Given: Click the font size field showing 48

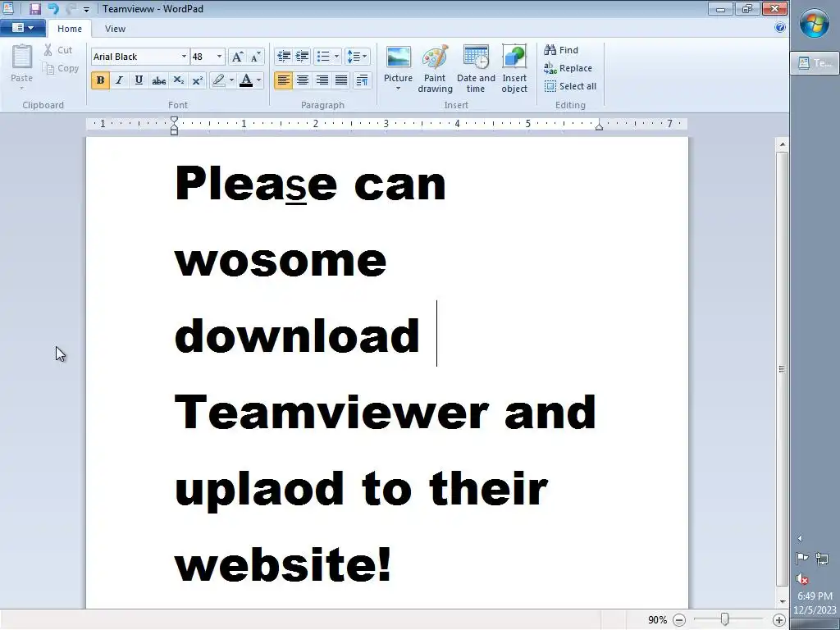Looking at the screenshot, I should [x=203, y=57].
